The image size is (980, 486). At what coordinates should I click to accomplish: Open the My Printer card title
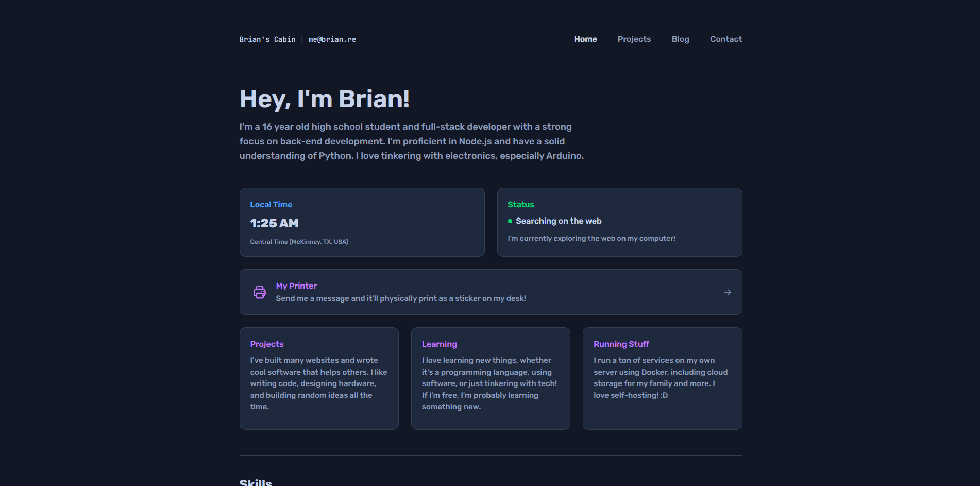[x=296, y=286]
